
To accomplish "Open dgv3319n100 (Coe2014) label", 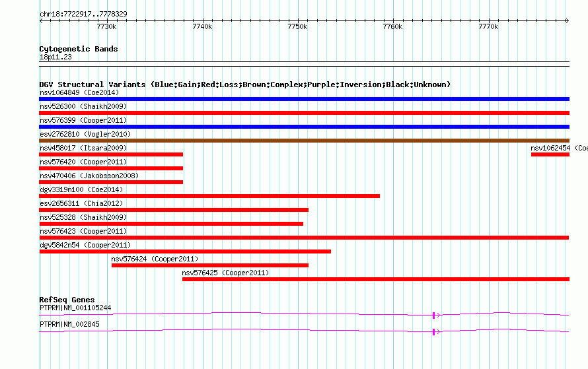I will point(81,189).
